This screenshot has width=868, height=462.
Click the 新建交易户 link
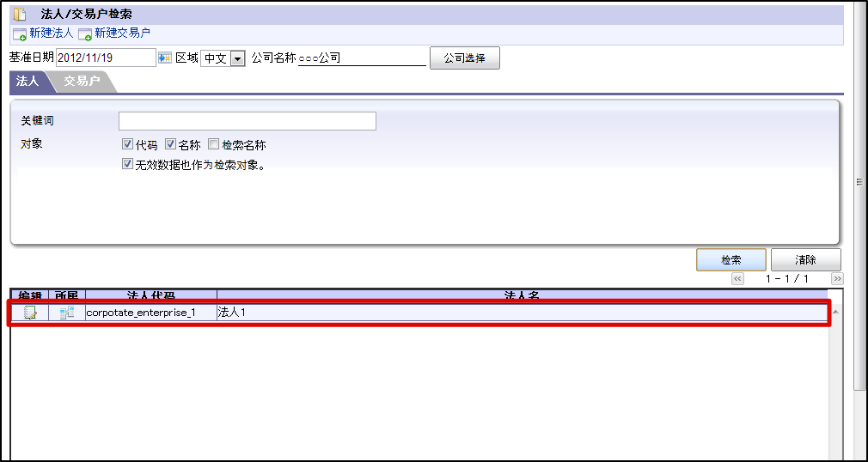122,33
